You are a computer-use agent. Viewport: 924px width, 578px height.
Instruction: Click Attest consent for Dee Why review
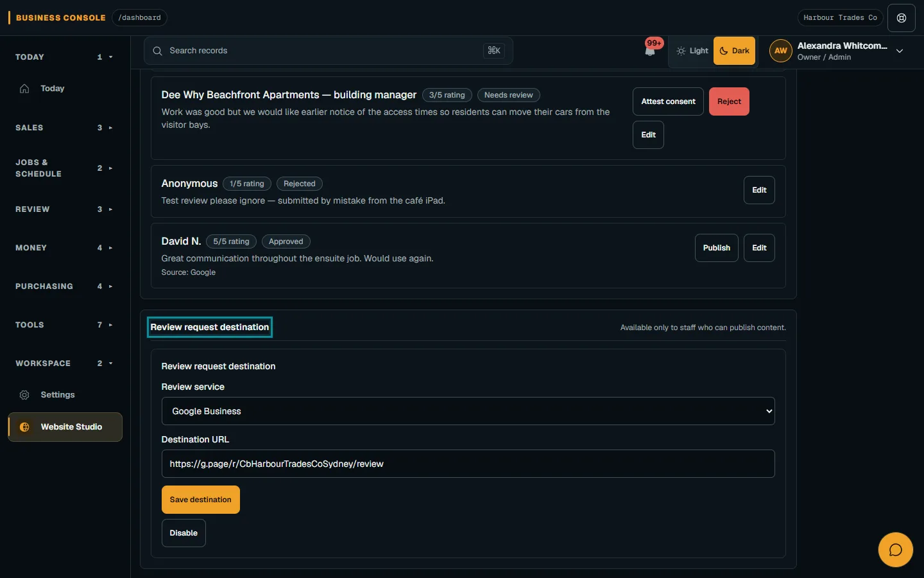click(x=668, y=101)
